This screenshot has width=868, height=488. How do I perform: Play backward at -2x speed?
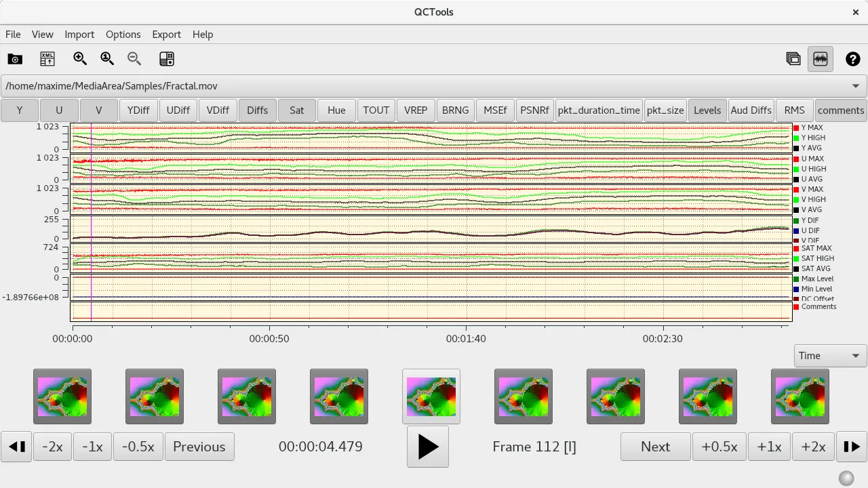[x=52, y=447]
